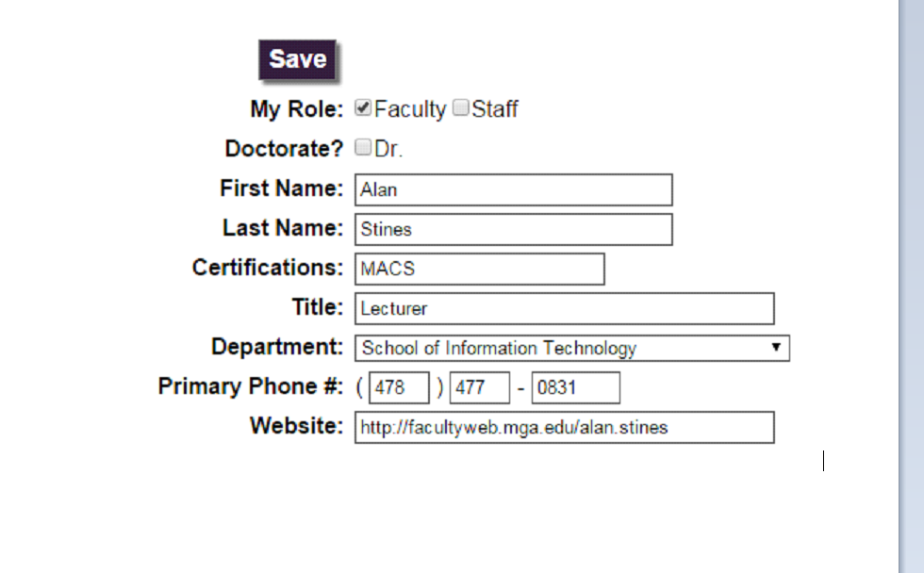The image size is (924, 573).
Task: Uncheck the Faculty checkbox
Action: (x=363, y=108)
